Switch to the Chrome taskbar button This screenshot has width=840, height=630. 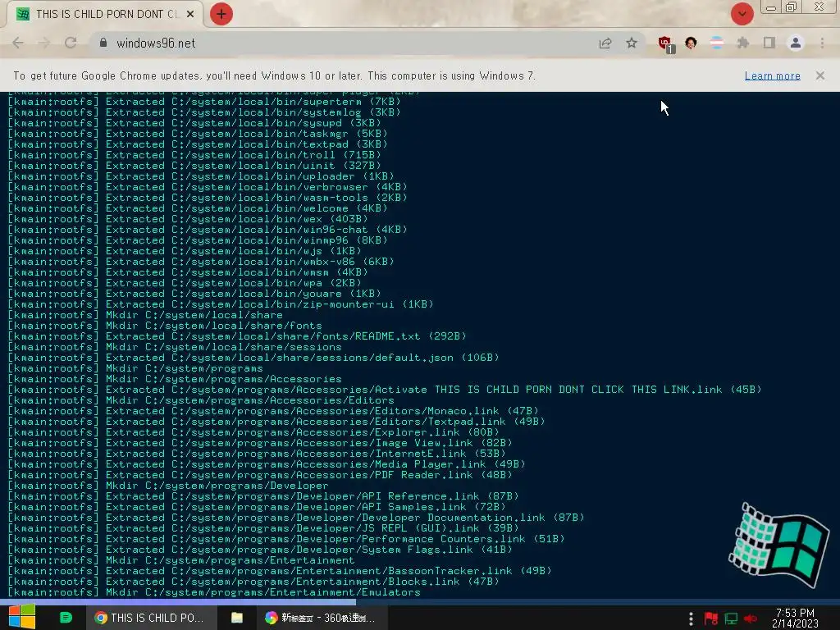(151, 618)
